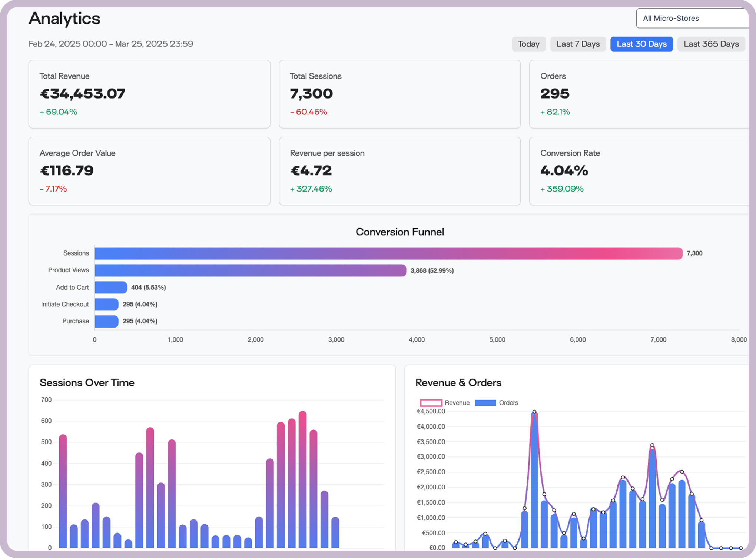Open the Orders metric card
This screenshot has width=756, height=558.
[x=641, y=94]
